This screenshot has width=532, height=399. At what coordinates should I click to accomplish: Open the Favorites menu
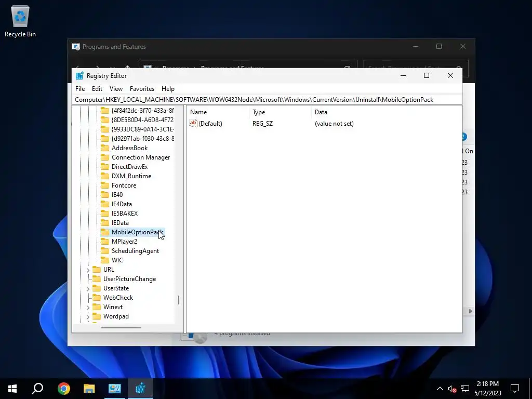coord(142,89)
